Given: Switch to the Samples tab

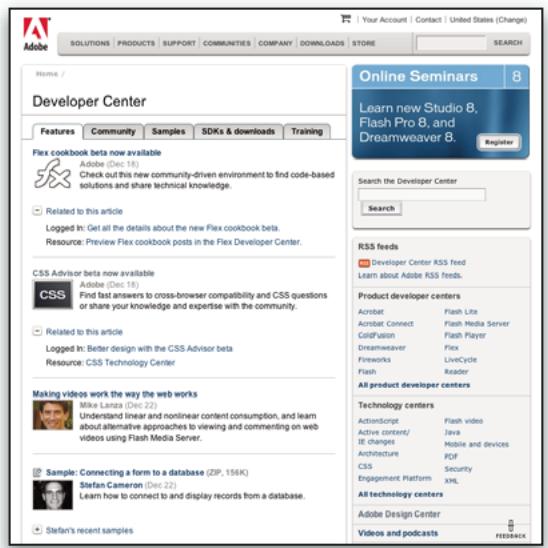Looking at the screenshot, I should pyautogui.click(x=168, y=131).
